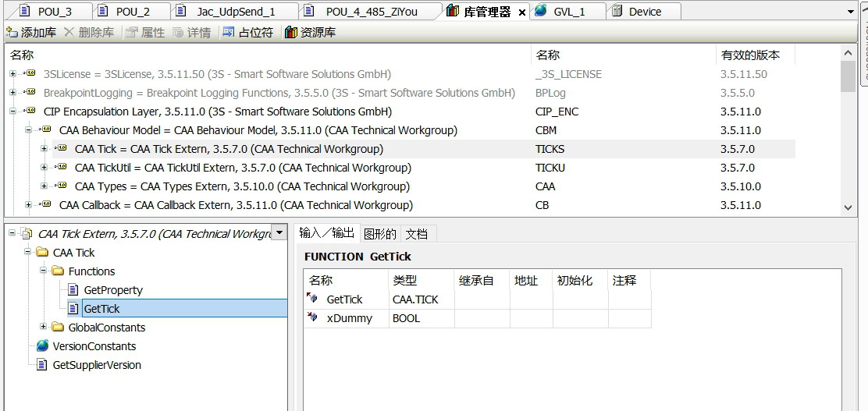Switch to the 文档 documentation tab
Screen dimensions: 868x411
[x=417, y=234]
